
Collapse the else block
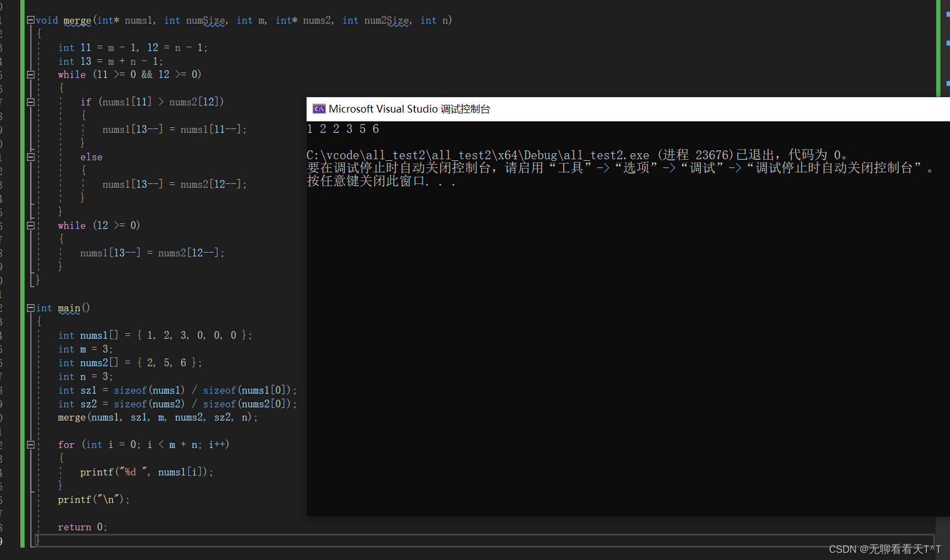click(31, 157)
